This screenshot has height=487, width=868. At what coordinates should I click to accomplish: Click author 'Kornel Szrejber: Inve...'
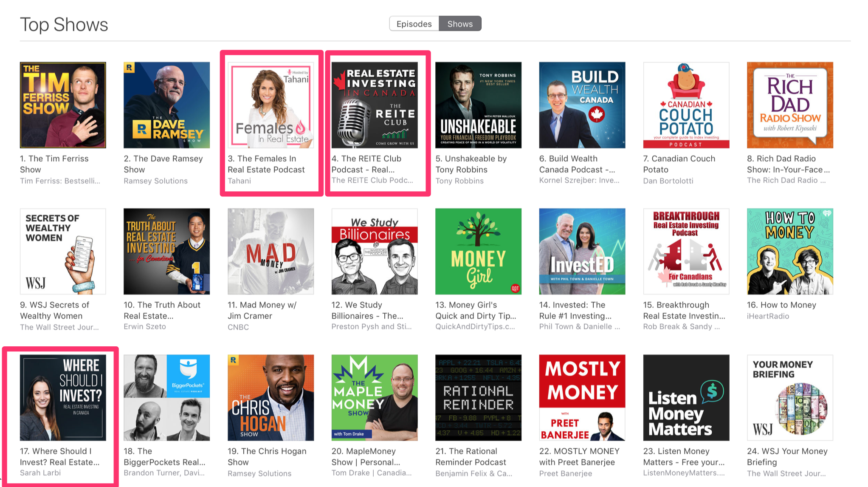pos(579,181)
